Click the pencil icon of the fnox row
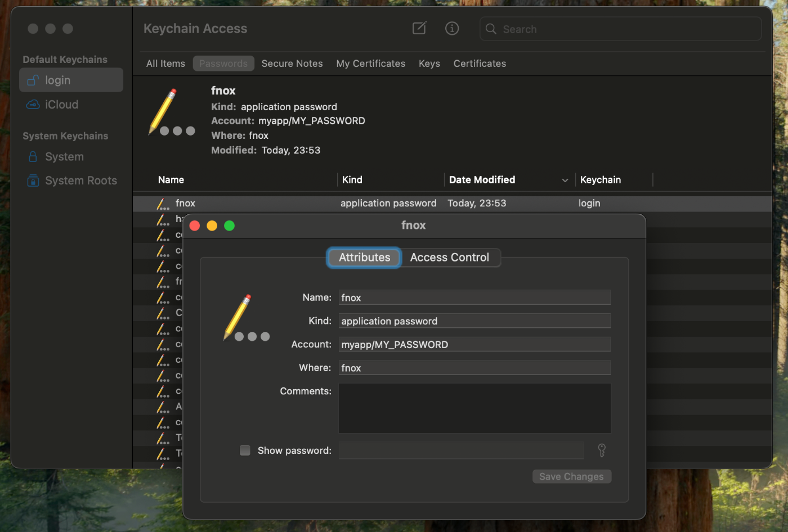This screenshot has width=788, height=532. click(163, 204)
